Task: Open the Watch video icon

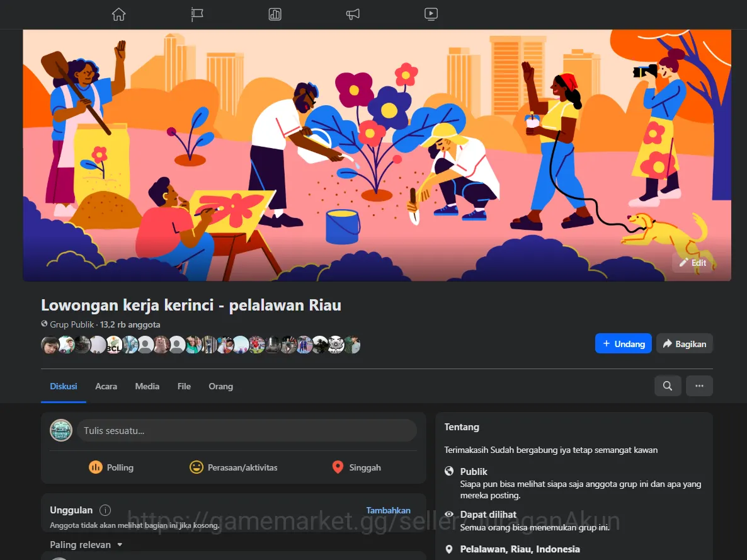Action: (431, 14)
